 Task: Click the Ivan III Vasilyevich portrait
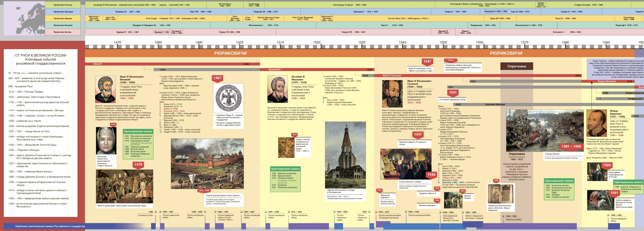tap(105, 88)
